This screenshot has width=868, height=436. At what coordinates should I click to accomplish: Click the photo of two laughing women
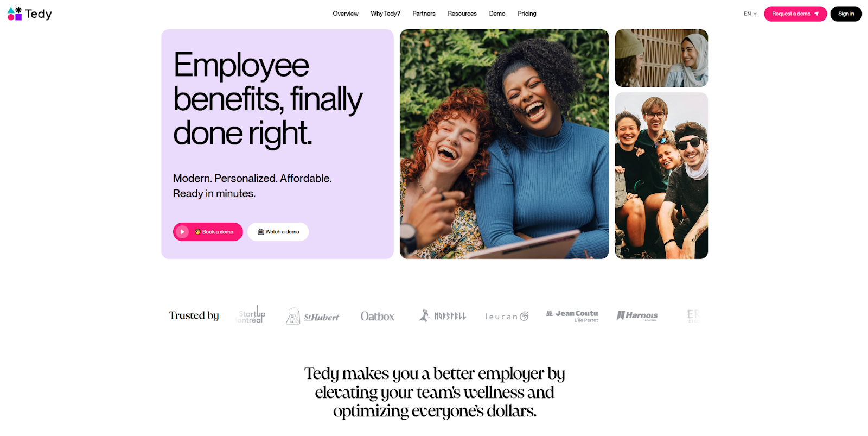pos(504,144)
